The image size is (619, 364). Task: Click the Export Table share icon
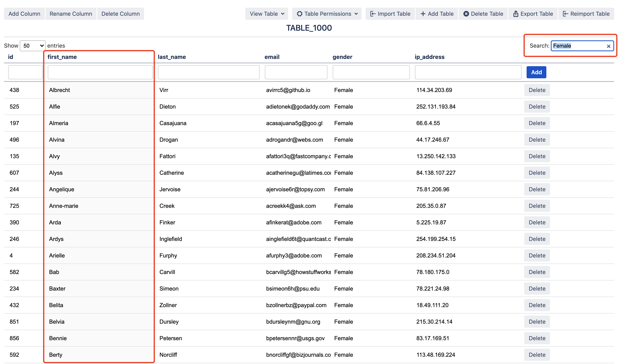[x=515, y=14]
